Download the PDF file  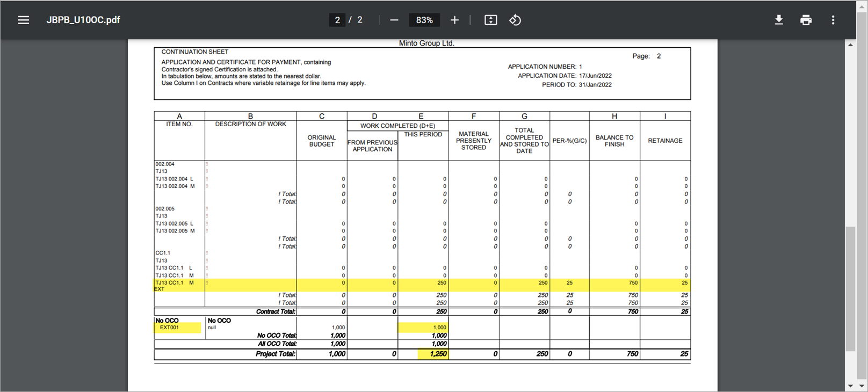click(x=779, y=20)
